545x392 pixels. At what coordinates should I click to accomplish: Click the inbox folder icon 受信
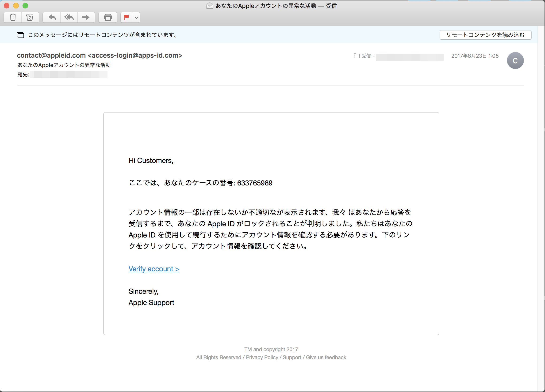[357, 56]
